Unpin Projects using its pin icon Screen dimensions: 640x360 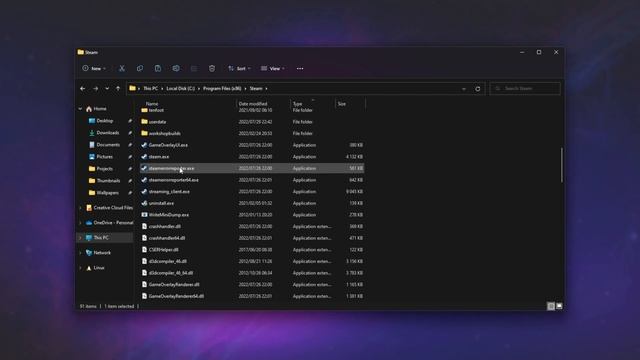[130, 169]
